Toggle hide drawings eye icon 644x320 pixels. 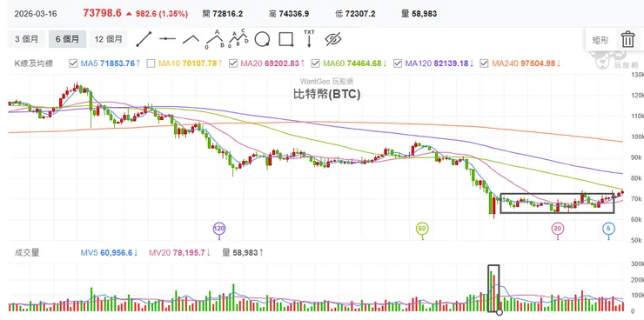pyautogui.click(x=333, y=39)
